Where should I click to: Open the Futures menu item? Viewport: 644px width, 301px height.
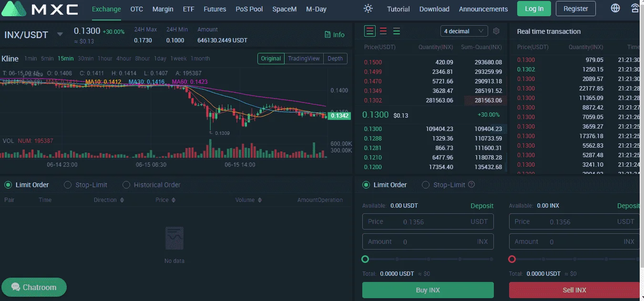(x=215, y=9)
